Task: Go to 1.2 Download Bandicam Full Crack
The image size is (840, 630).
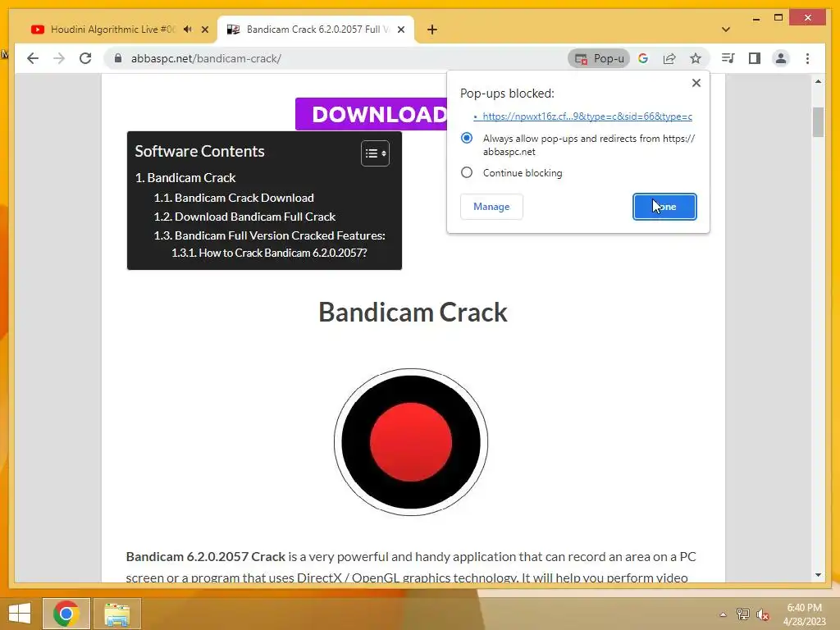Action: pyautogui.click(x=244, y=217)
